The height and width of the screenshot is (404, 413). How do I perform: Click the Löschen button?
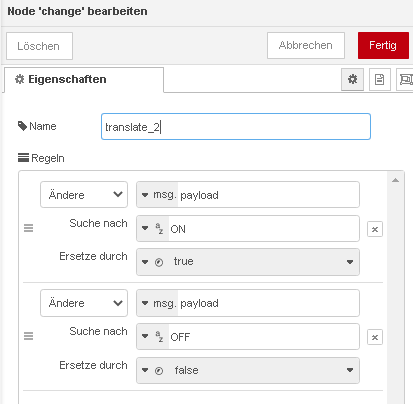[39, 46]
